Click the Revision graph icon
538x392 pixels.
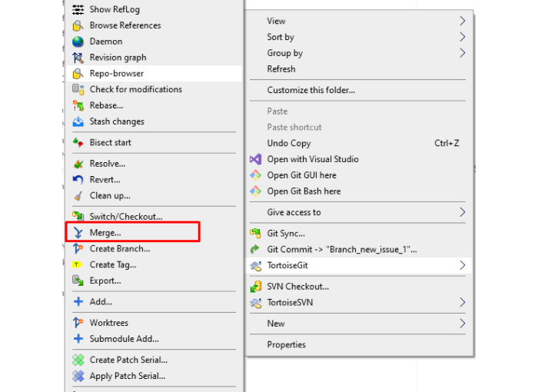pos(78,58)
